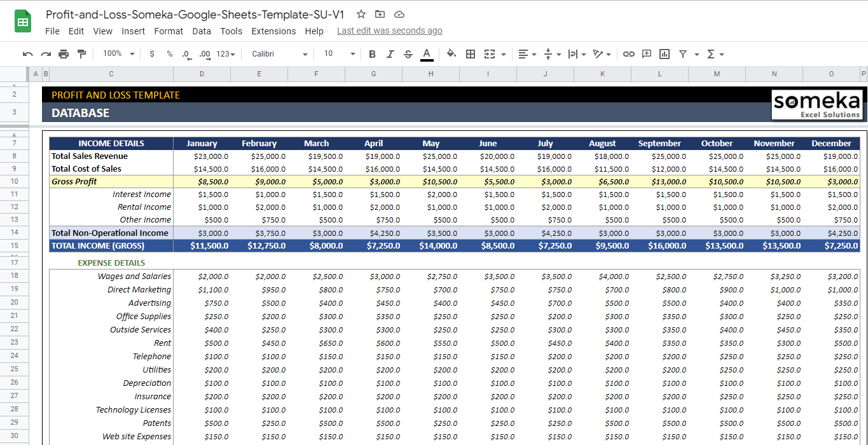Open Google Sheets home icon
The image size is (868, 445).
[x=23, y=22]
